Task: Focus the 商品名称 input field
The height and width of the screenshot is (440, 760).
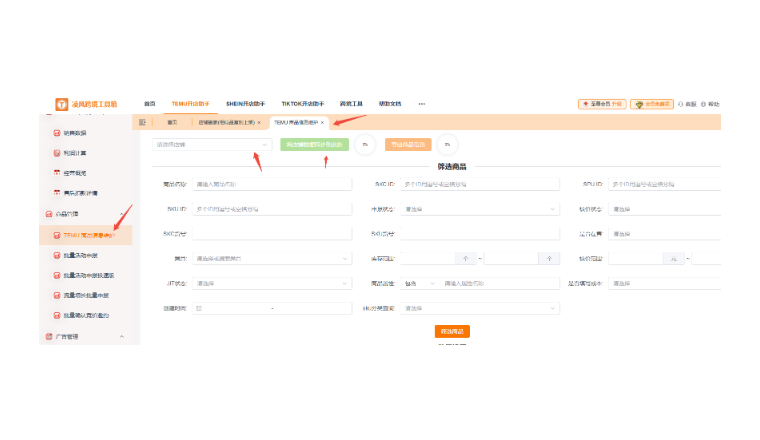Action: pos(272,185)
